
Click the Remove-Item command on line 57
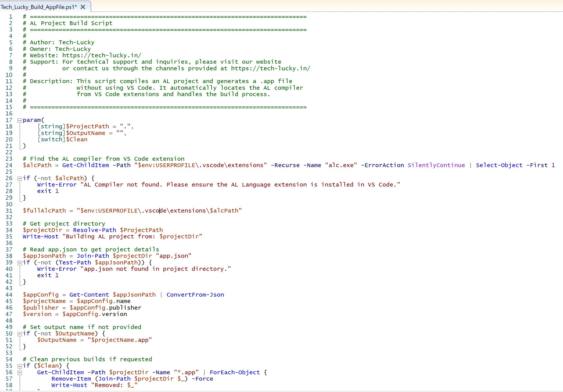(x=71, y=379)
